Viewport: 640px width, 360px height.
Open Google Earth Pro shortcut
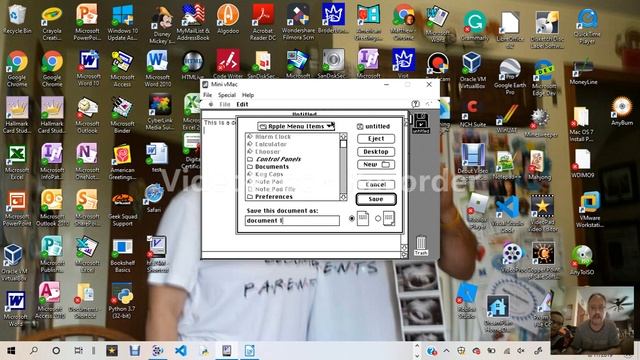[x=510, y=76]
